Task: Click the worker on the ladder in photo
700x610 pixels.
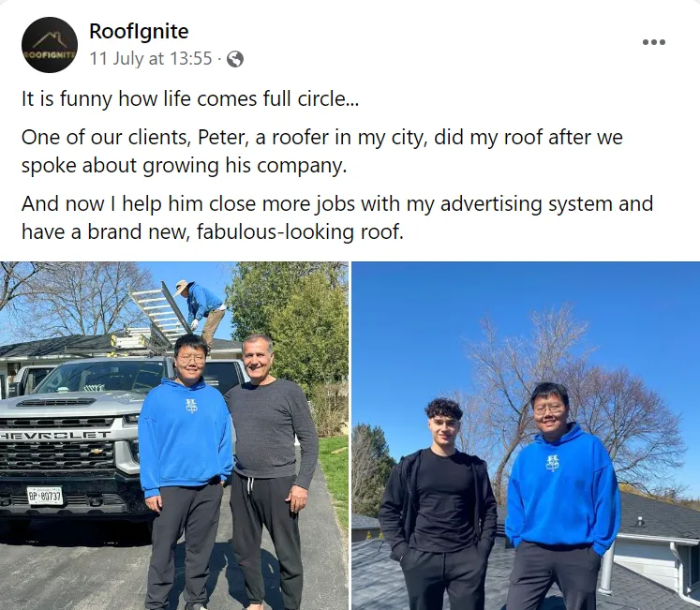Action: click(x=203, y=313)
